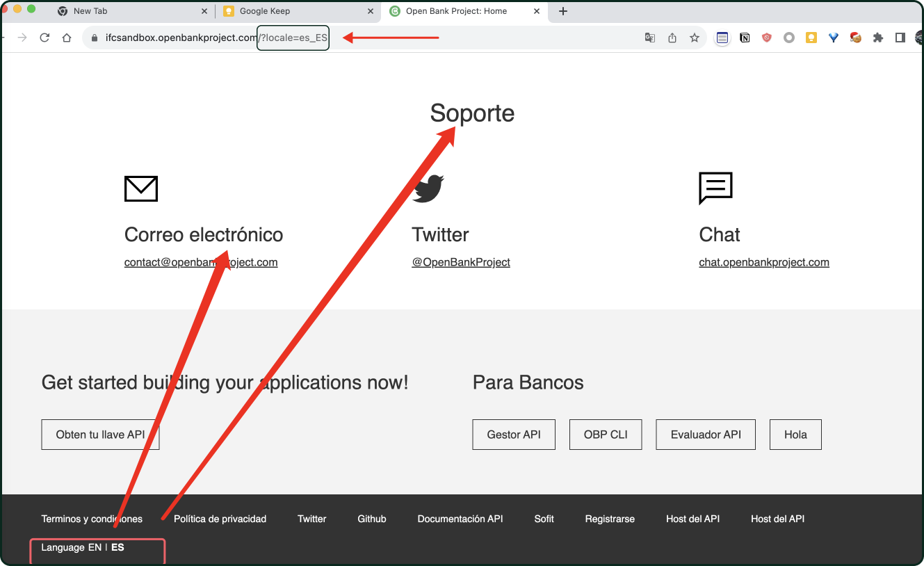The image size is (924, 566).
Task: Close the New Tab tab
Action: click(204, 11)
